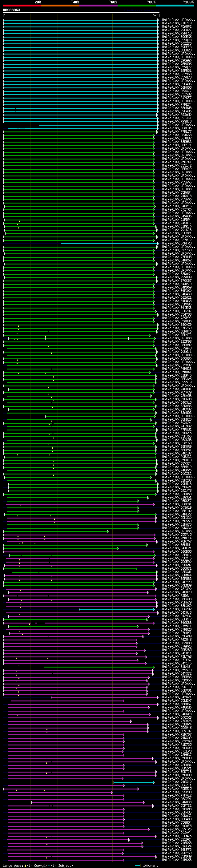Click the UniRef100_C1HC68 label
This screenshot has height=868, width=197.
tap(177, 860)
